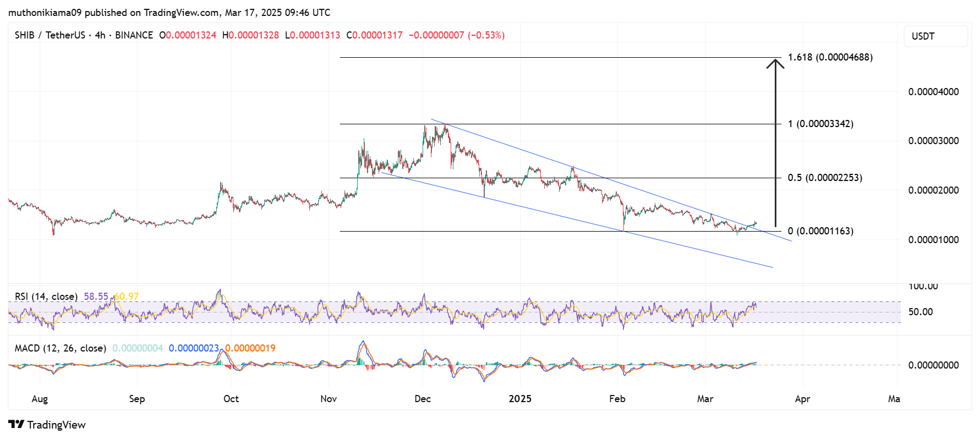Select the 0.5 (0.00002253) Fibonacci label
The height and width of the screenshot is (439, 980).
pyautogui.click(x=825, y=178)
